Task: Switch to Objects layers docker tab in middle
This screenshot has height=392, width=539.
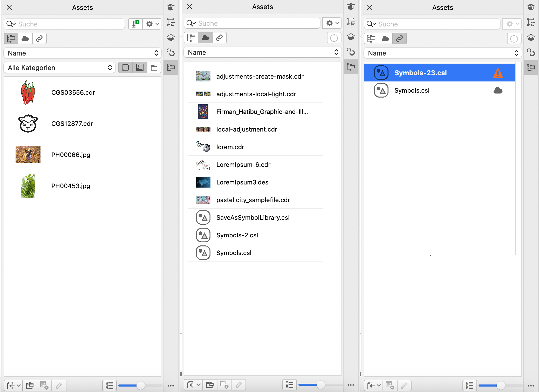Action: click(351, 37)
